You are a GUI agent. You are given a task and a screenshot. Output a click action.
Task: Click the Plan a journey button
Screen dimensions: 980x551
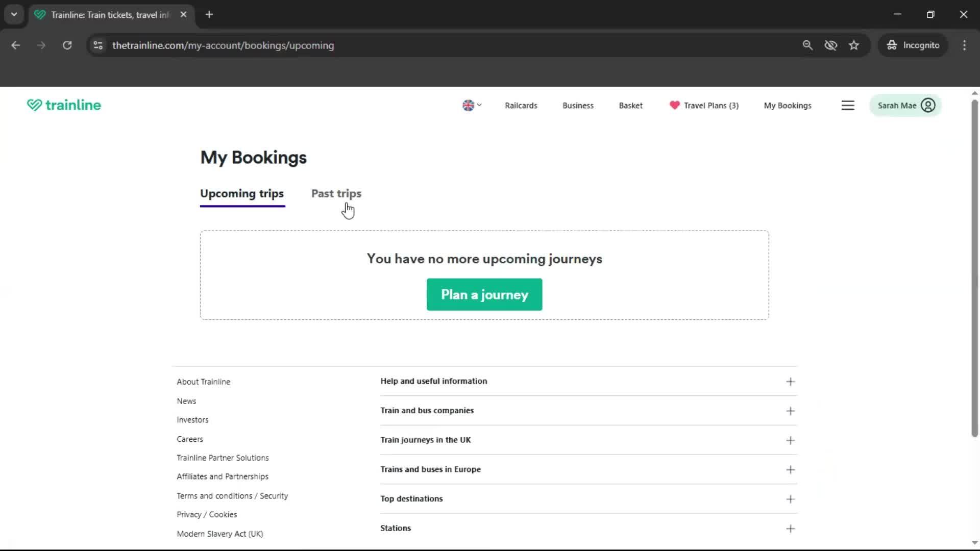click(484, 294)
